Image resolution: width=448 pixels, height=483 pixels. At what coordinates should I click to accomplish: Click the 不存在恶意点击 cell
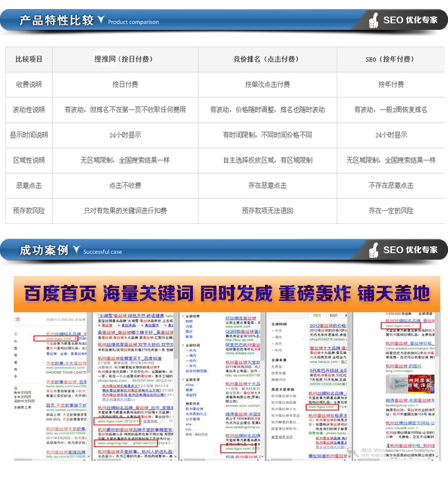(391, 186)
